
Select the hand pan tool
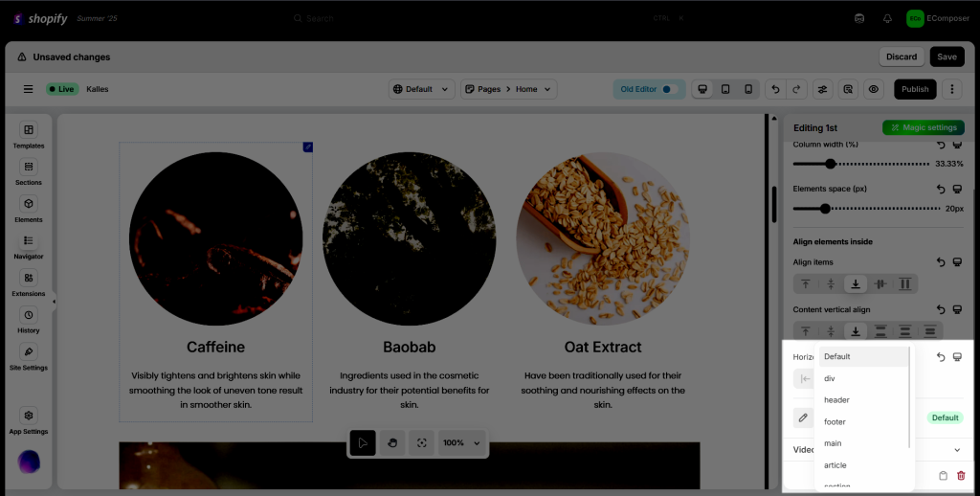392,442
